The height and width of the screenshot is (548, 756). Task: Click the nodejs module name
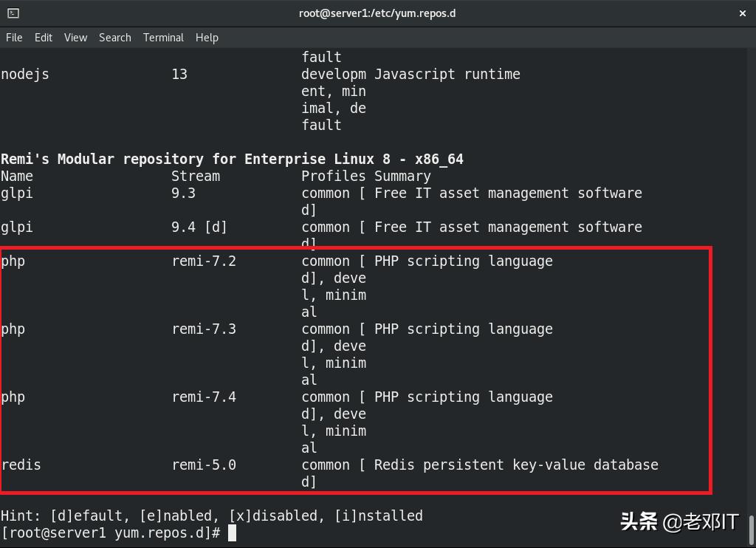click(x=25, y=74)
